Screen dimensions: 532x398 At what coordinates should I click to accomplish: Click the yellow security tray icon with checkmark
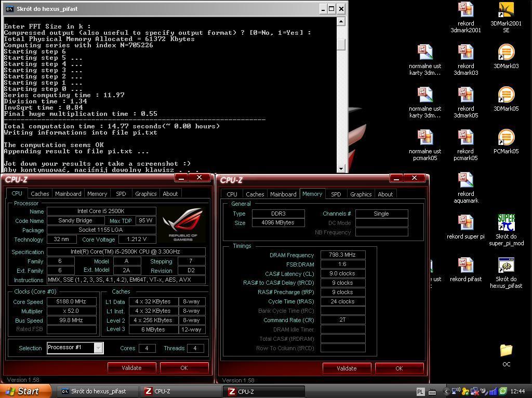[465, 392]
